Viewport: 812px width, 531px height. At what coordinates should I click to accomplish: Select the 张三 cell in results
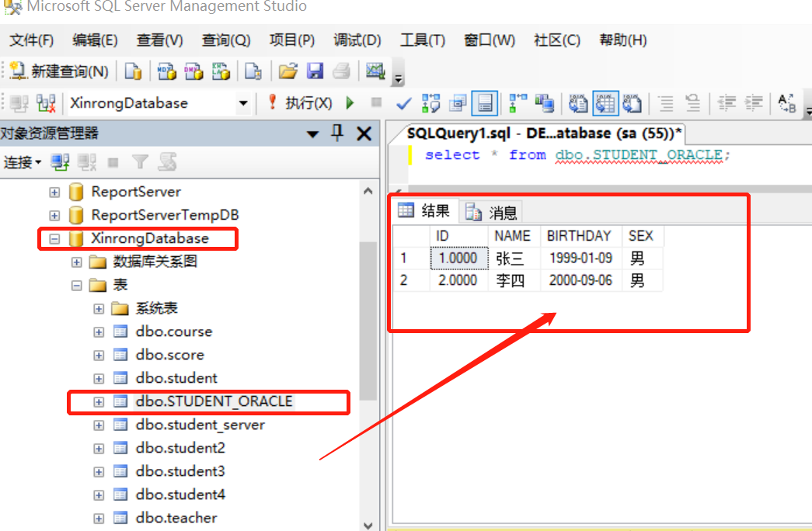tap(514, 258)
